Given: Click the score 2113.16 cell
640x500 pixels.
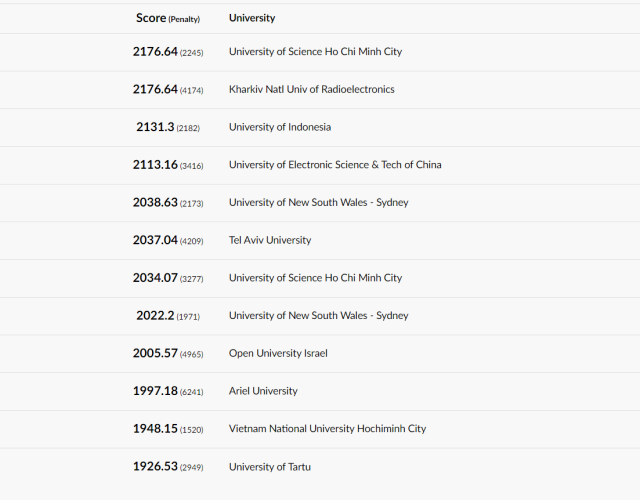Looking at the screenshot, I should pyautogui.click(x=168, y=164).
